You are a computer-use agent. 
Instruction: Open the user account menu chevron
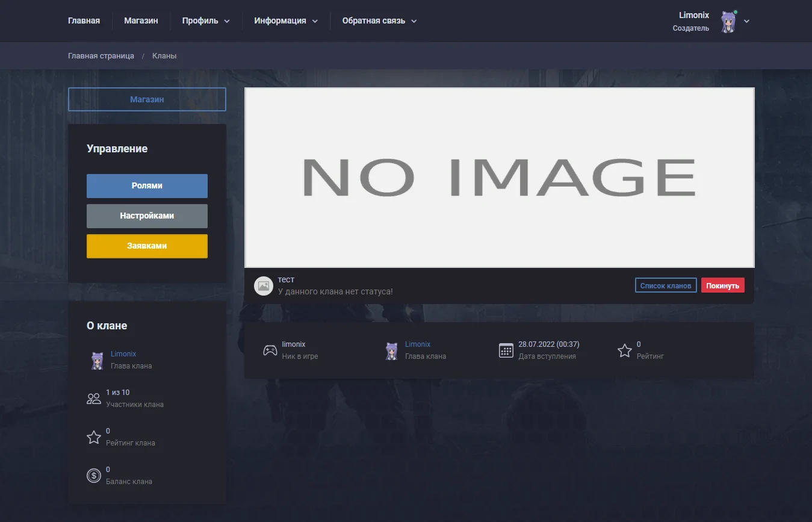(x=746, y=21)
